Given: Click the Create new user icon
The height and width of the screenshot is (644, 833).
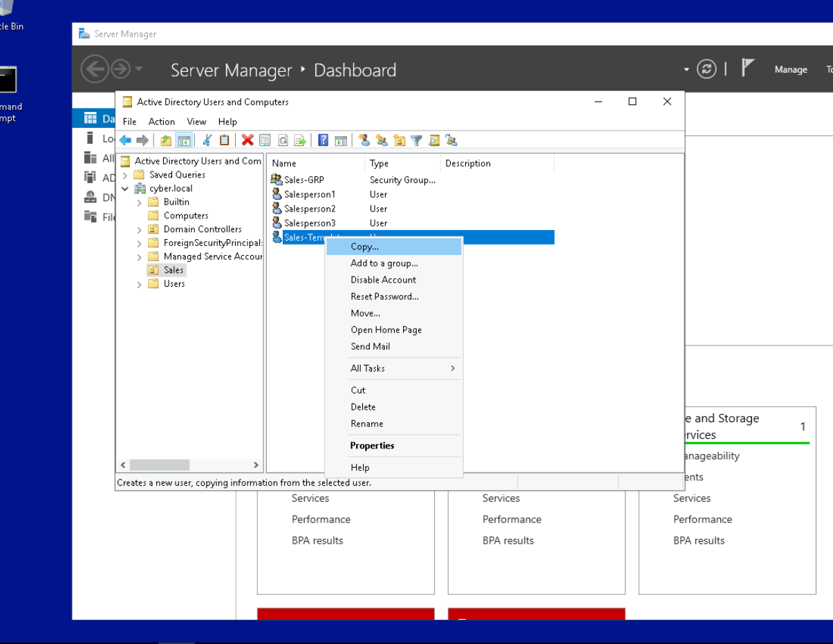Looking at the screenshot, I should [x=364, y=140].
